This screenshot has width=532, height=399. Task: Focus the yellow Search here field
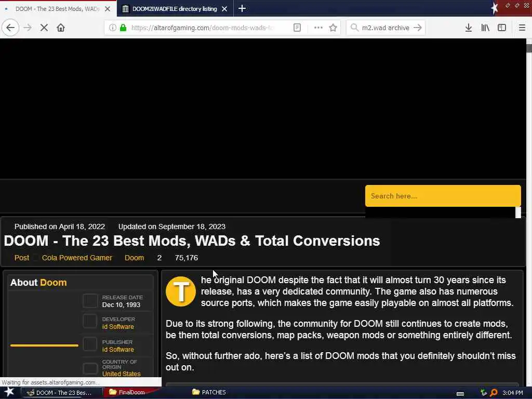pos(443,196)
